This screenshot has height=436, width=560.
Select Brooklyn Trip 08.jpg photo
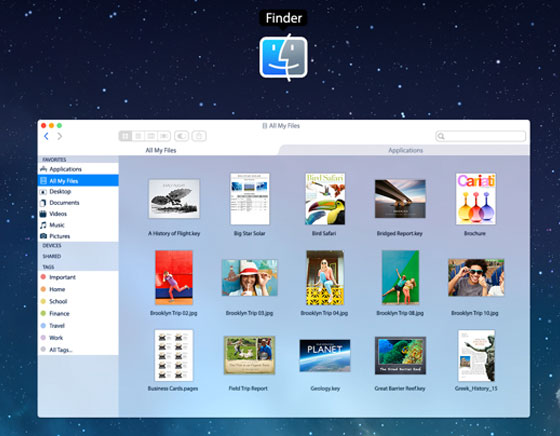(400, 277)
